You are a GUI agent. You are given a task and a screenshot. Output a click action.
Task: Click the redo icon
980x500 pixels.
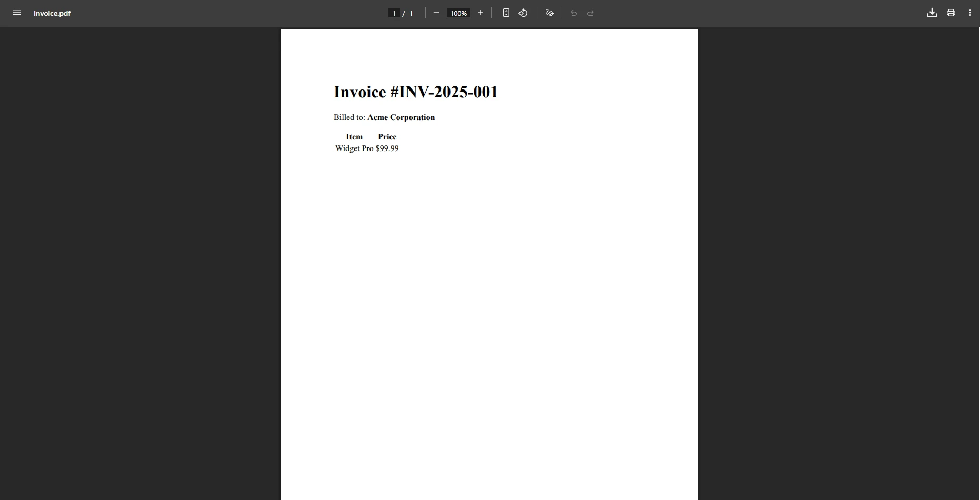tap(590, 13)
